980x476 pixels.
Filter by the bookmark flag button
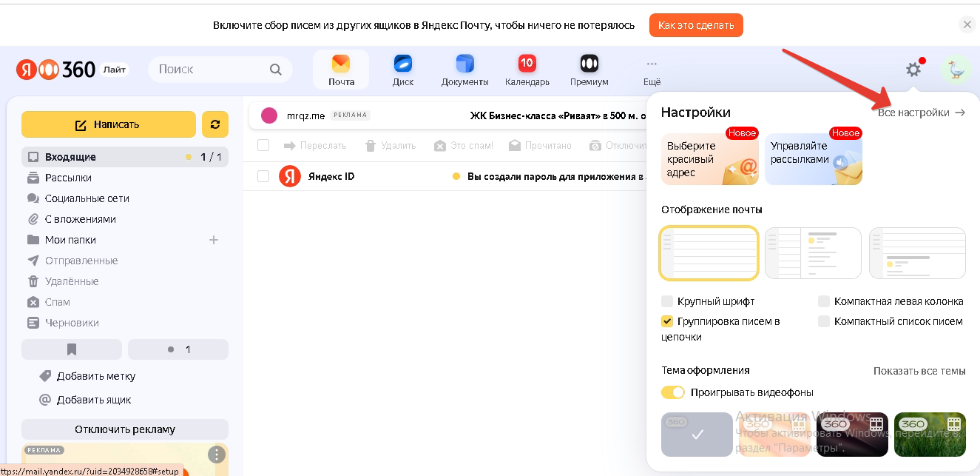pyautogui.click(x=72, y=349)
